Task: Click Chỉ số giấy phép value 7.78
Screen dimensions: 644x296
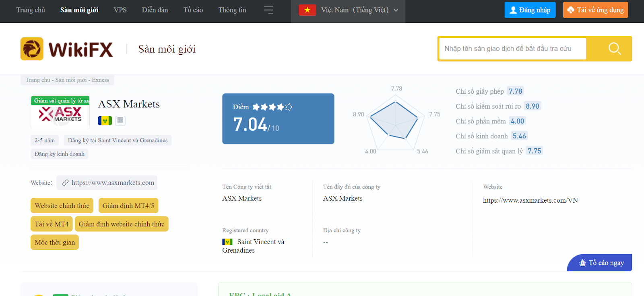Action: pos(515,91)
